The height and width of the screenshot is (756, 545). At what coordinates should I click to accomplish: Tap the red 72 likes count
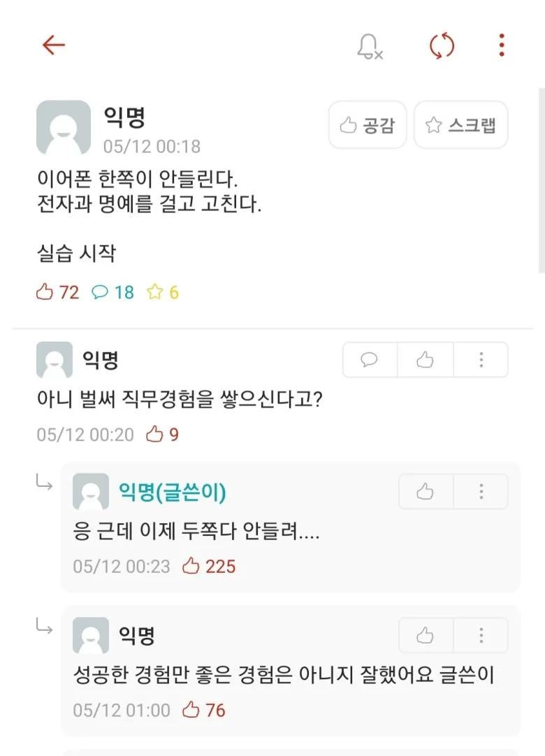point(58,292)
